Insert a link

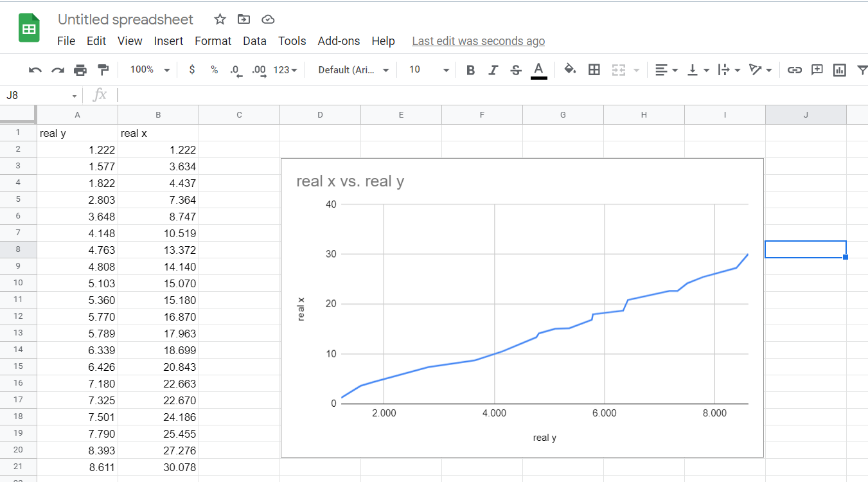pos(794,69)
